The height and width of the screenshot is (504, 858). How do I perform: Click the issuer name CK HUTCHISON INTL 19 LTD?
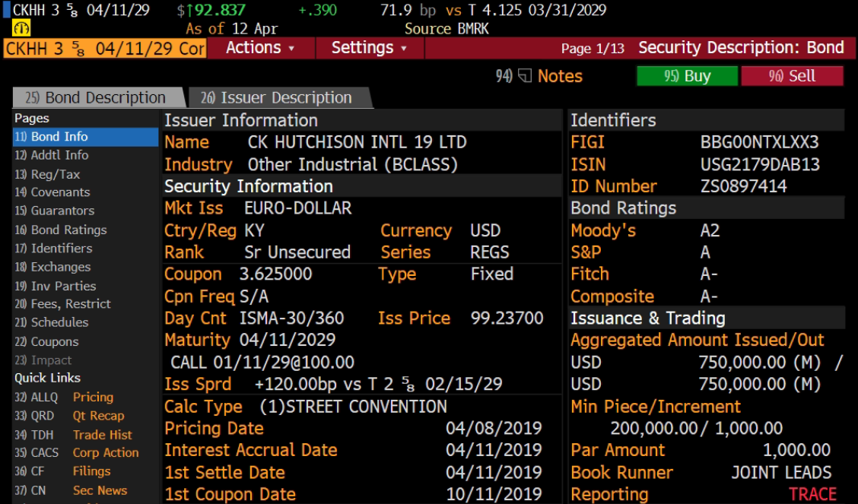click(x=357, y=142)
